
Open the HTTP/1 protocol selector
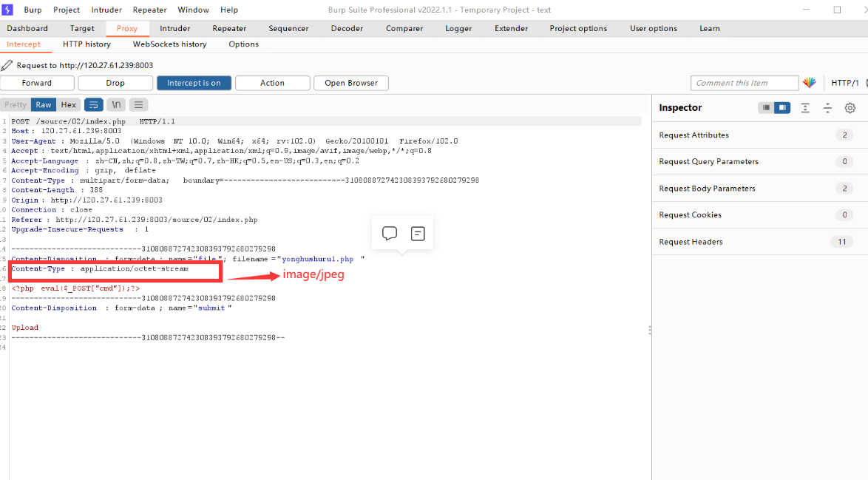pos(845,83)
